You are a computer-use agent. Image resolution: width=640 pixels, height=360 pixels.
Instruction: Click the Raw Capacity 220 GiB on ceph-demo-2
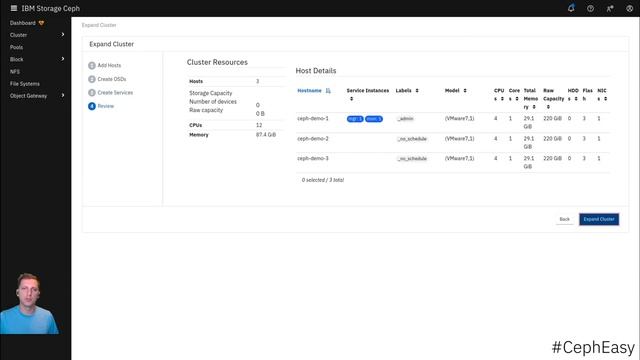click(552, 139)
